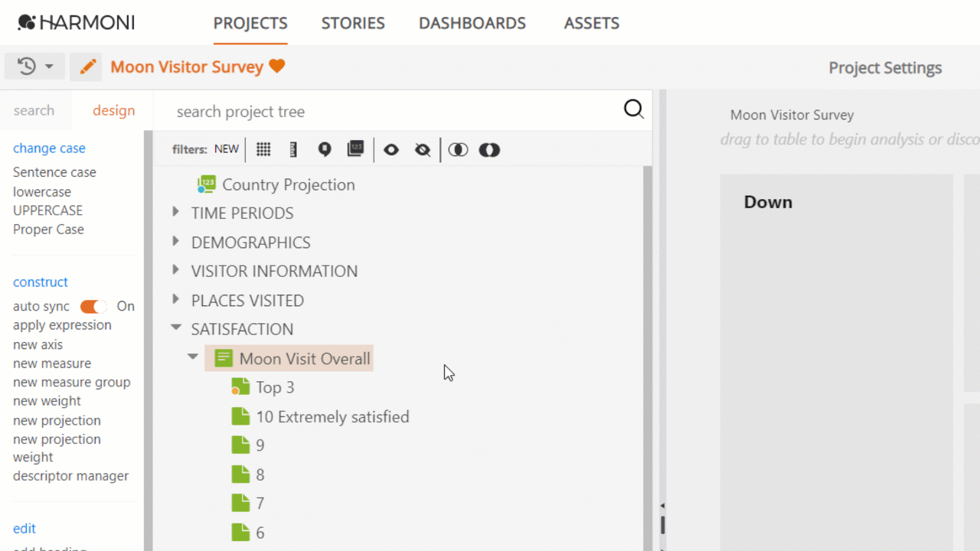Open the ASSETS tab
The image size is (980, 551).
click(x=592, y=23)
